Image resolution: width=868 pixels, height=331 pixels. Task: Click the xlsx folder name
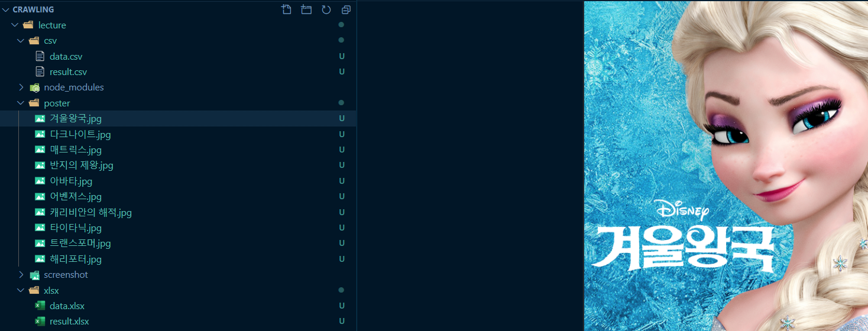[51, 290]
